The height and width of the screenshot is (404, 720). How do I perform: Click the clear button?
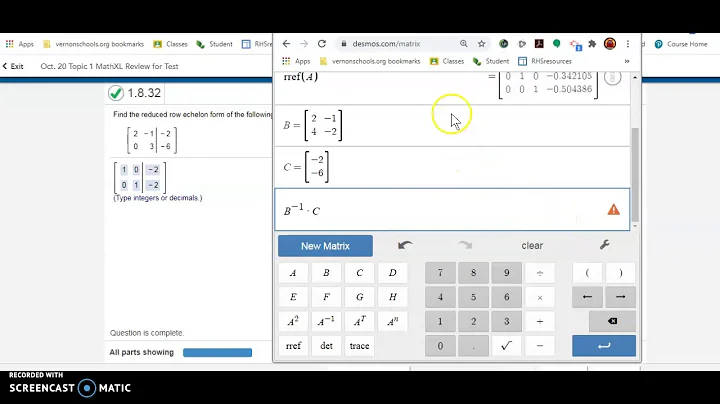point(532,246)
